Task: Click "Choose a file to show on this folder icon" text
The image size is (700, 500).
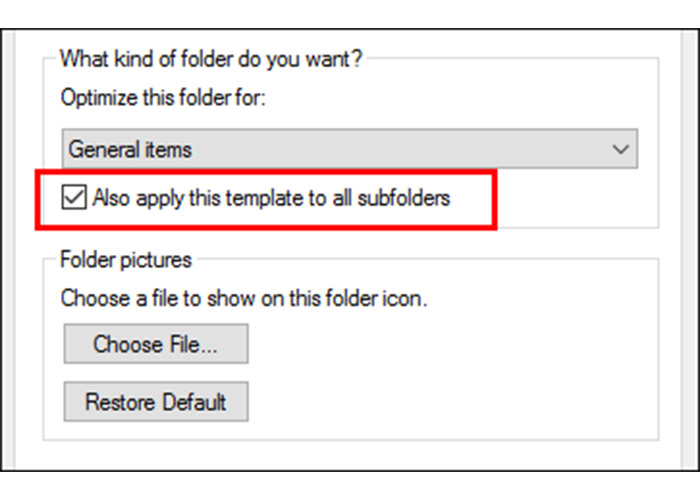Action: coord(244,298)
